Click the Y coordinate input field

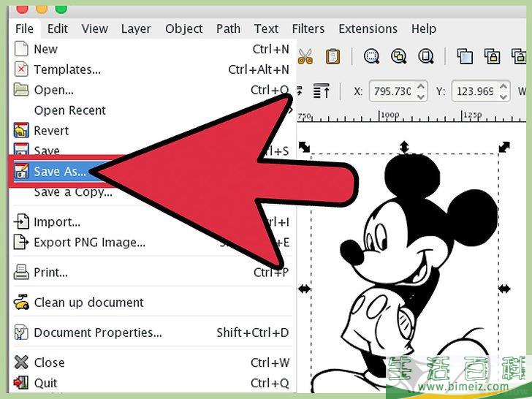(475, 91)
